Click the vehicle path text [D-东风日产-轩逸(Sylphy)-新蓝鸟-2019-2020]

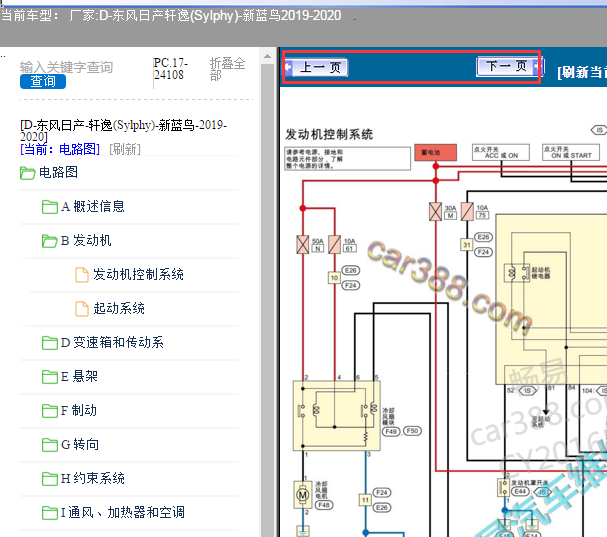pyautogui.click(x=123, y=130)
